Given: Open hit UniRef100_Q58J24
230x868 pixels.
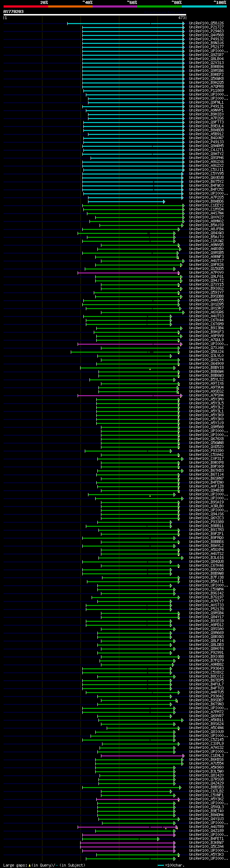Looking at the screenshot, I should pyautogui.click(x=206, y=352).
